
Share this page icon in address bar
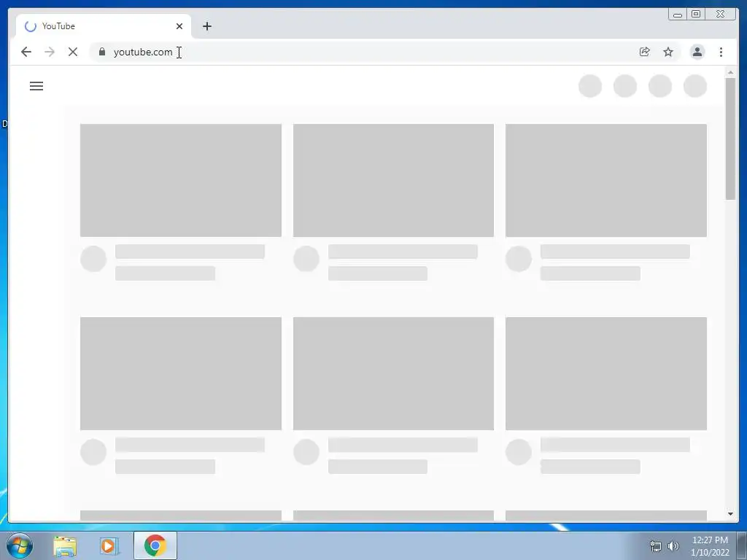645,52
